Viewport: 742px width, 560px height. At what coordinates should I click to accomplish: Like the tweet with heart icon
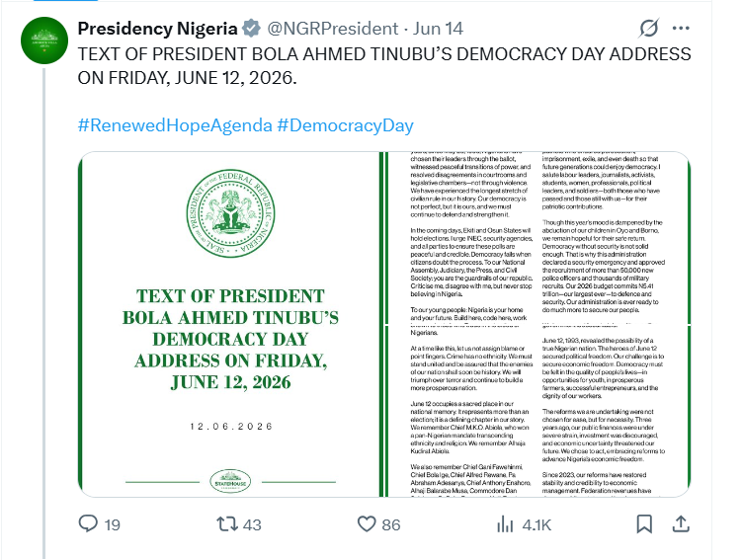click(x=367, y=524)
